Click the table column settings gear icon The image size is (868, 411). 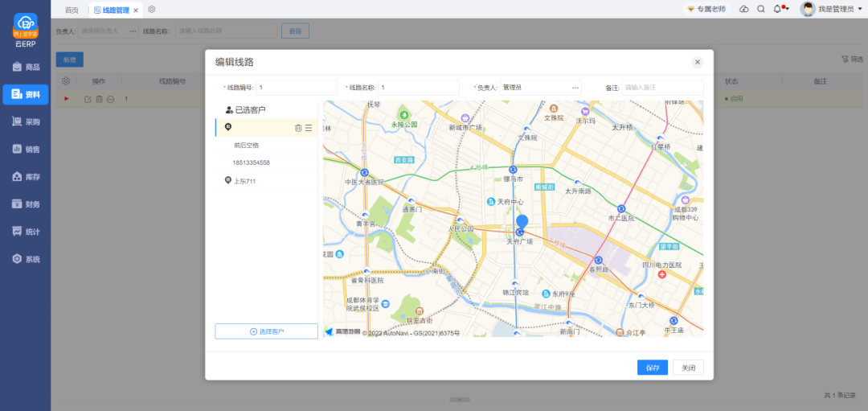click(66, 81)
